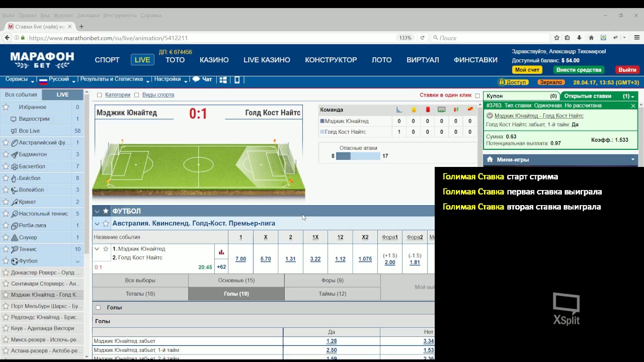Click the Доступ lock icon
Image resolution: width=644 pixels, height=362 pixels.
[x=502, y=82]
